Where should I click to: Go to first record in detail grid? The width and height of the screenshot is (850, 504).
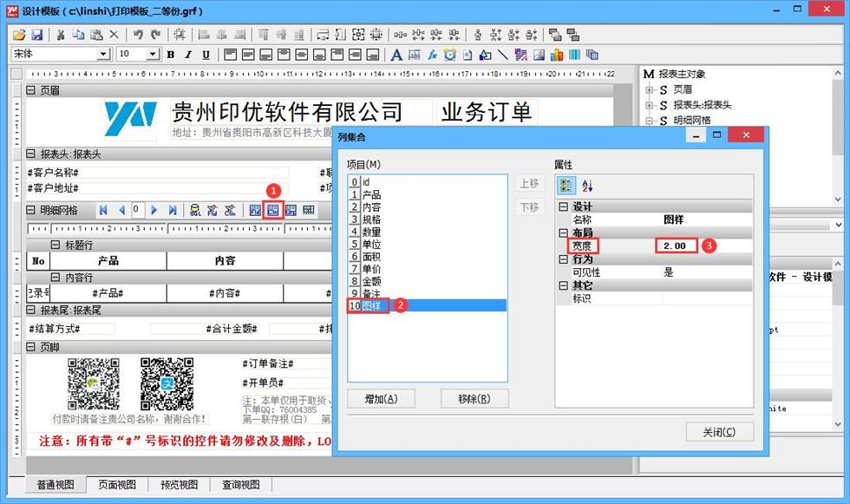(103, 210)
